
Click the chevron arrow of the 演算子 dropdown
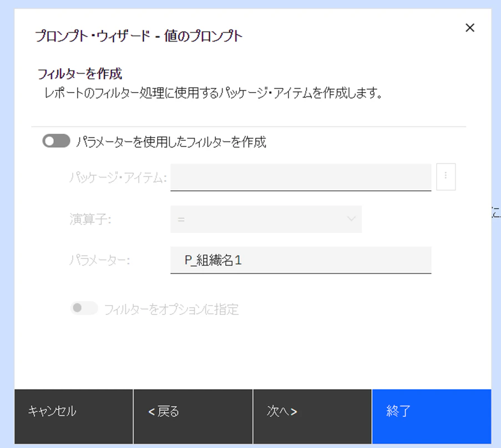[351, 218]
